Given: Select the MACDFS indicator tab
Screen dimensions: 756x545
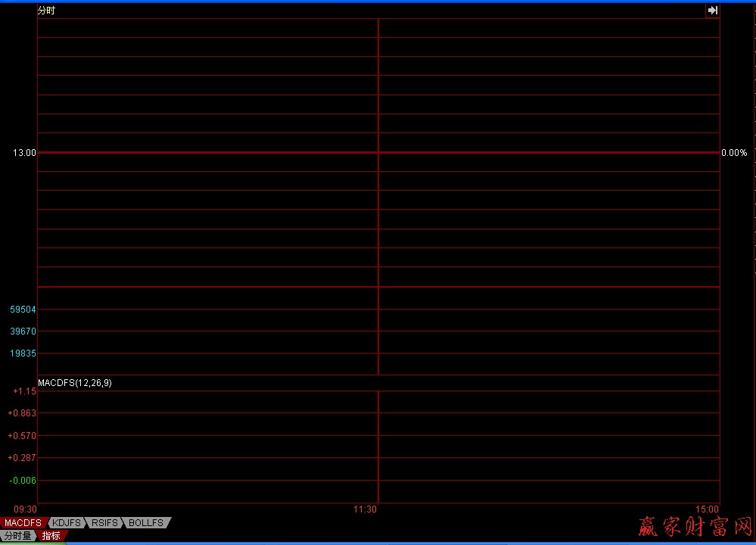Looking at the screenshot, I should [x=23, y=523].
